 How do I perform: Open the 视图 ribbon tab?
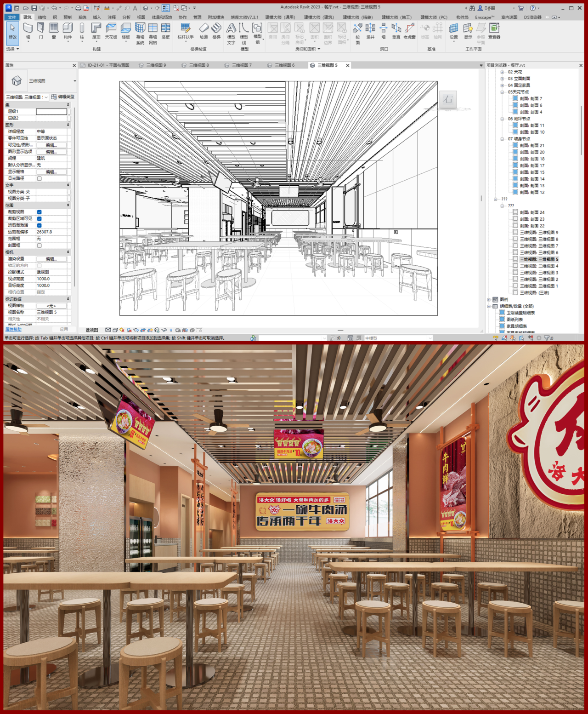[141, 17]
